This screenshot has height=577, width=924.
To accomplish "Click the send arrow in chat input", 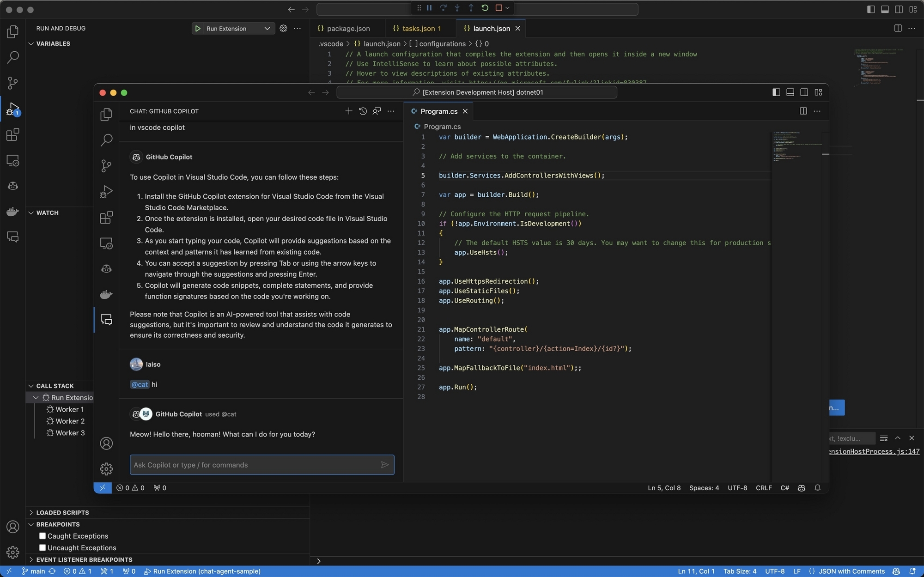I will (384, 465).
